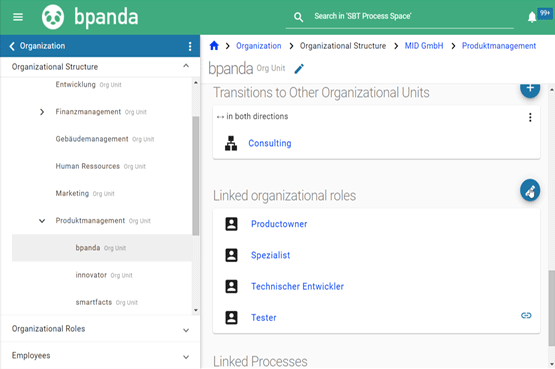The image size is (555, 369).
Task: Collapse the Organizational Structure section
Action: click(x=186, y=66)
